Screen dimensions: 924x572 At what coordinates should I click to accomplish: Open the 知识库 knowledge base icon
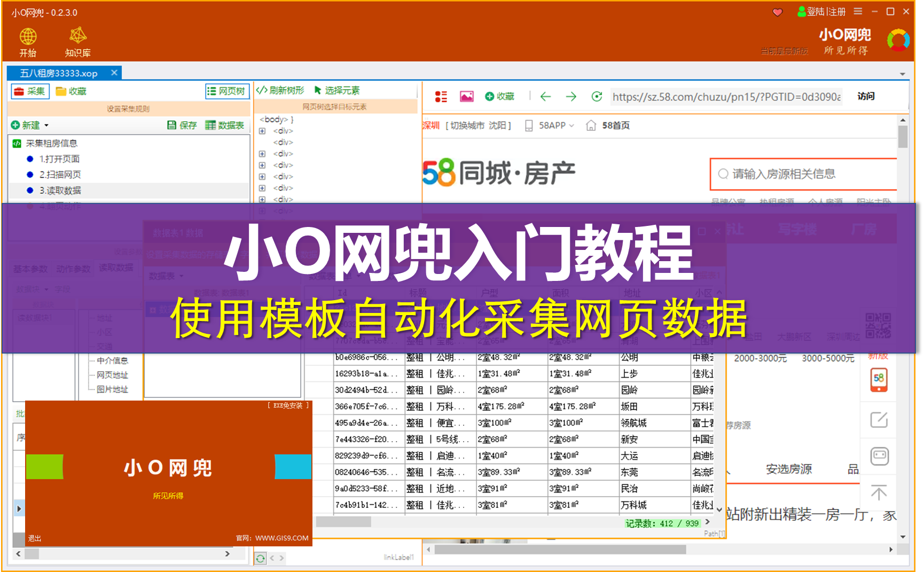(x=78, y=35)
